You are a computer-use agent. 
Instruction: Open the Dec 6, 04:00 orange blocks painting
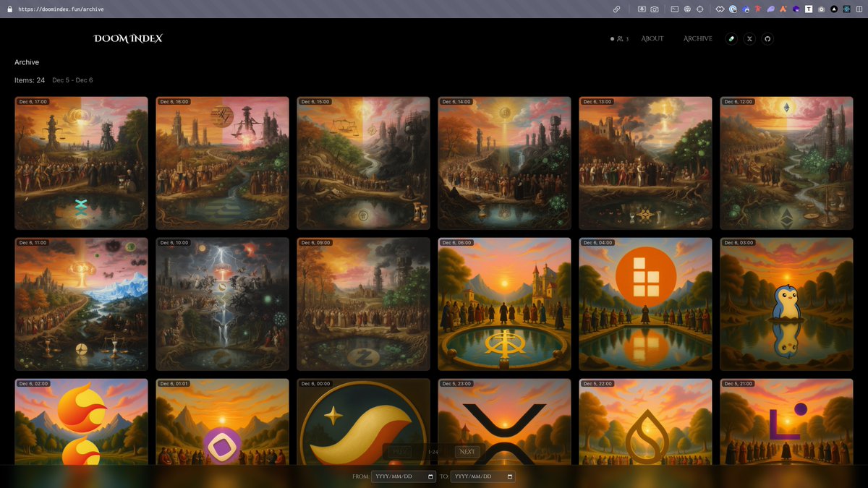(x=645, y=304)
